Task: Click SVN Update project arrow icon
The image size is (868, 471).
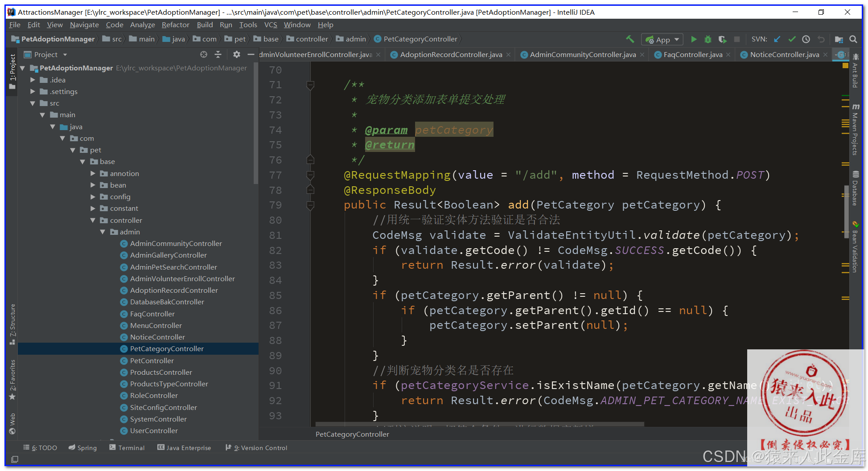Action: [777, 39]
